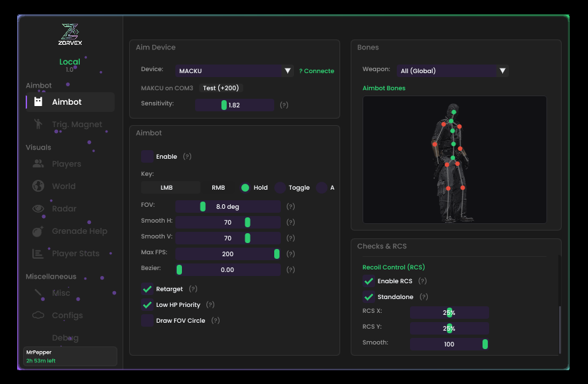
Task: Click the World globe icon
Action: [38, 186]
